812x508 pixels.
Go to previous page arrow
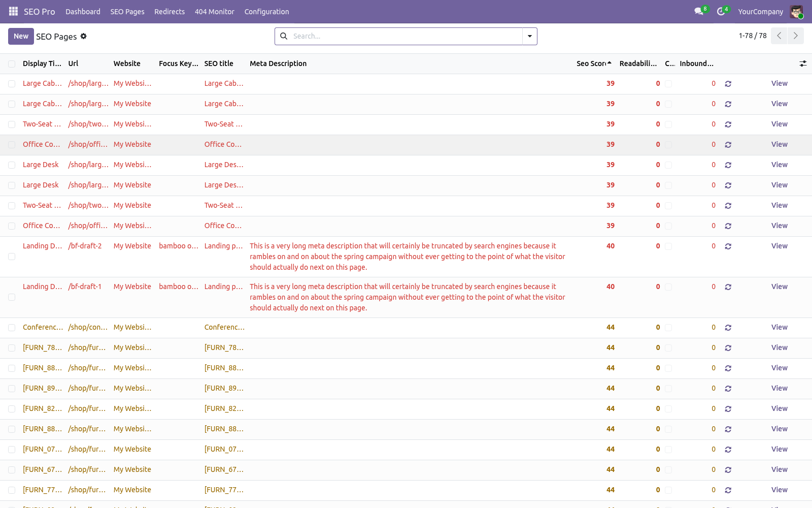point(779,36)
